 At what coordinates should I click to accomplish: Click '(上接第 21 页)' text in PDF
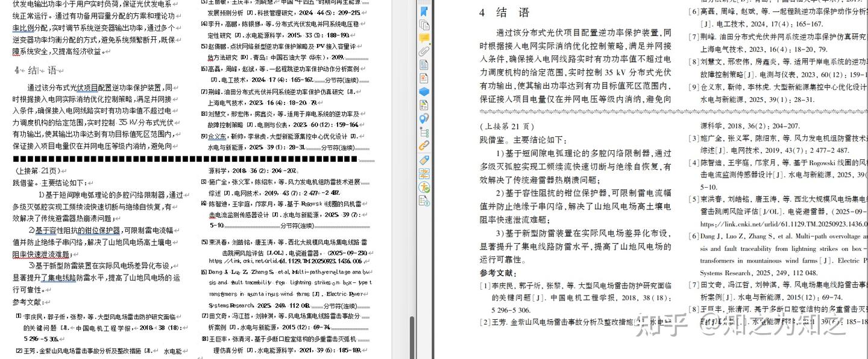click(507, 126)
